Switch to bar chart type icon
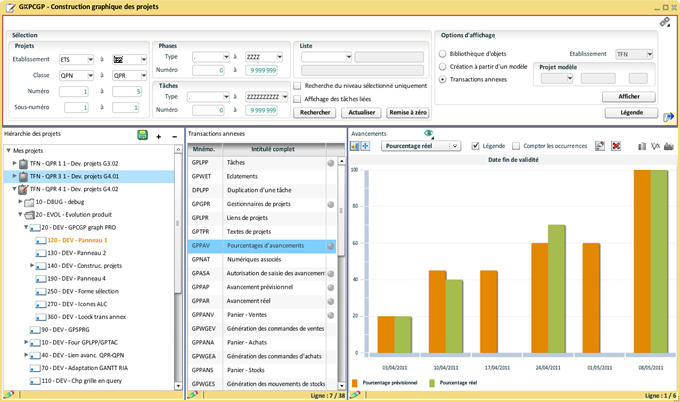This screenshot has height=402, width=680. pyautogui.click(x=641, y=146)
